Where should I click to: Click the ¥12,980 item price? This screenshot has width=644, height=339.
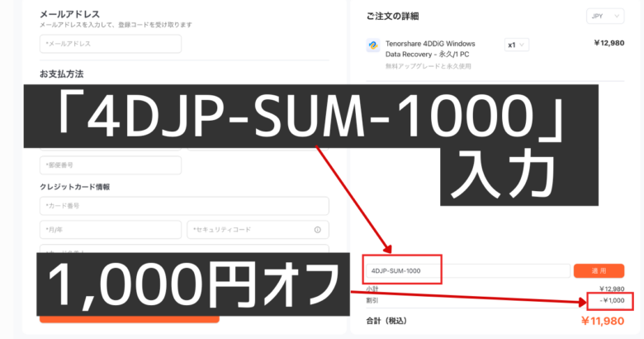[609, 43]
